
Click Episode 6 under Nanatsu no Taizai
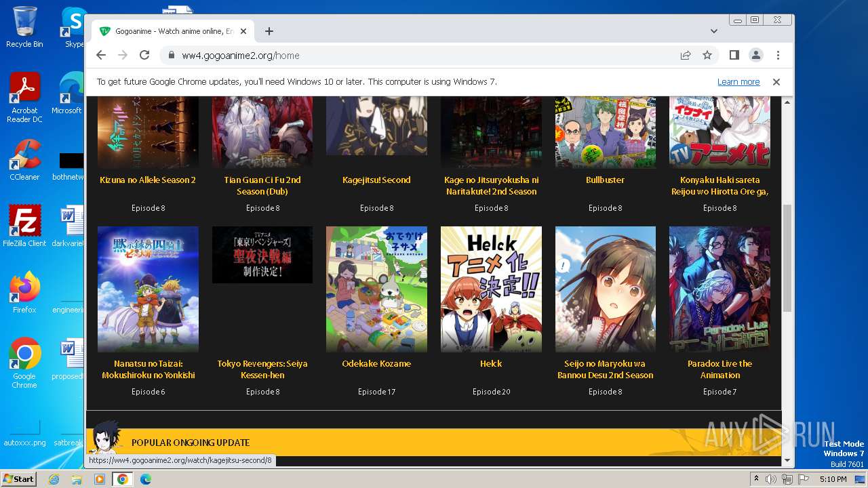click(x=148, y=392)
